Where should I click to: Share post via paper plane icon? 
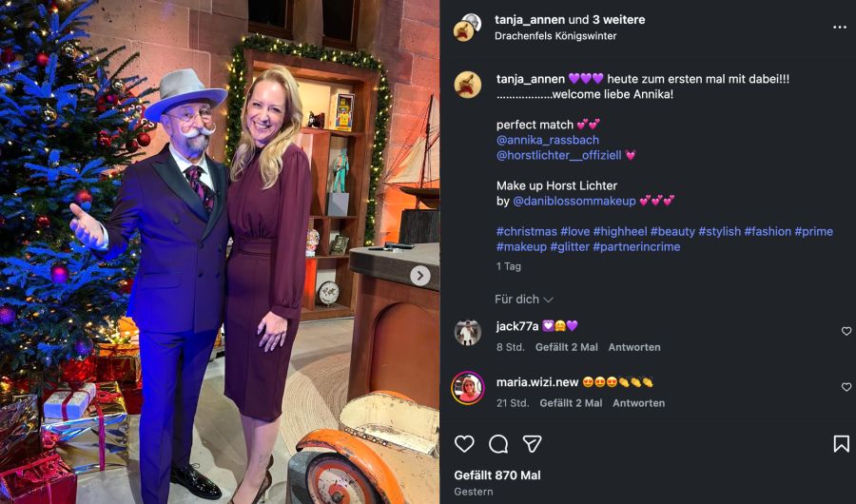[x=533, y=444]
